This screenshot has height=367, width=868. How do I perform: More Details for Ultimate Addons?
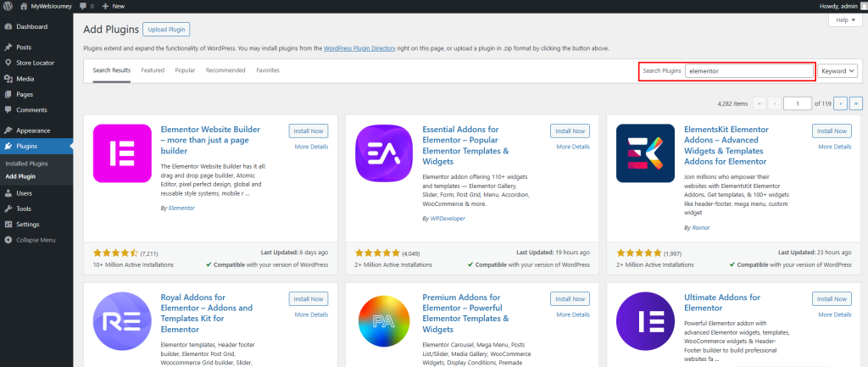[x=835, y=314]
